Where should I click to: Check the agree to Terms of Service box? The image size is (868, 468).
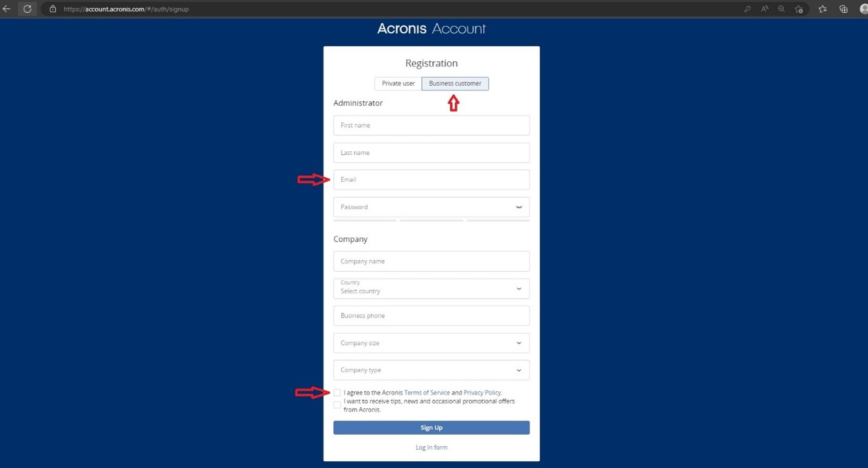click(337, 393)
